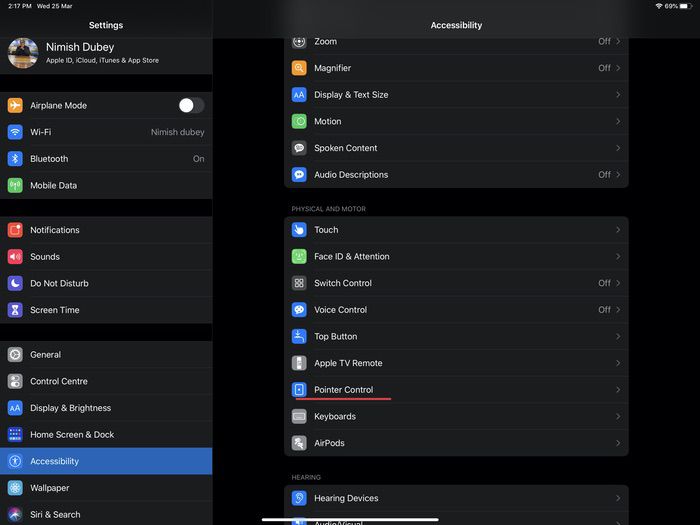The image size is (700, 525).
Task: Tap the Top Button icon
Action: click(299, 337)
